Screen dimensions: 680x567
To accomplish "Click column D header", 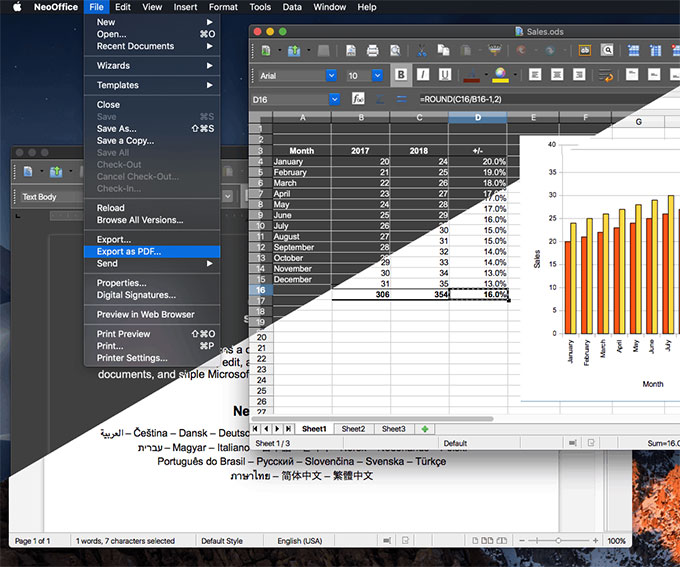I will click(478, 117).
